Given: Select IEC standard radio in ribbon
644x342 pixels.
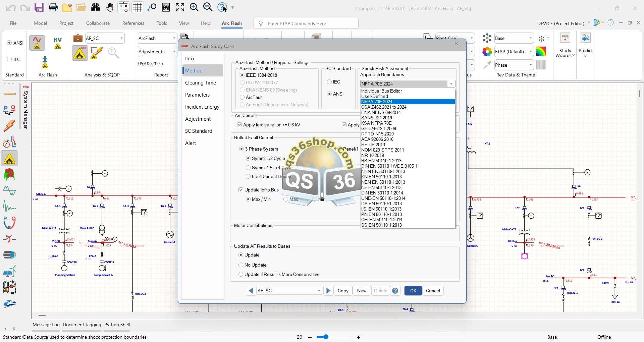Looking at the screenshot, I should 9,59.
